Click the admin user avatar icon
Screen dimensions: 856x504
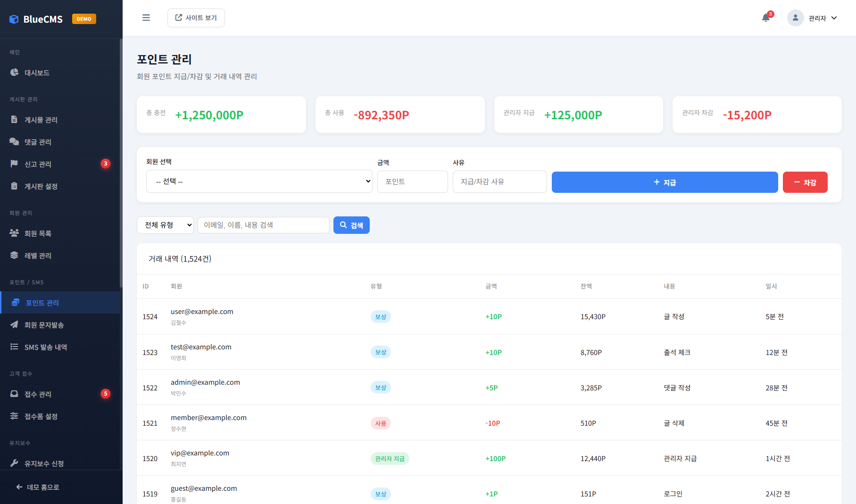pyautogui.click(x=795, y=18)
